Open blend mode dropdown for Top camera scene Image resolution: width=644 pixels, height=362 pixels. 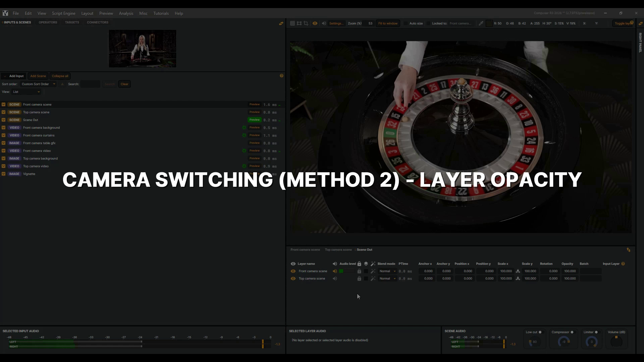[x=387, y=279]
